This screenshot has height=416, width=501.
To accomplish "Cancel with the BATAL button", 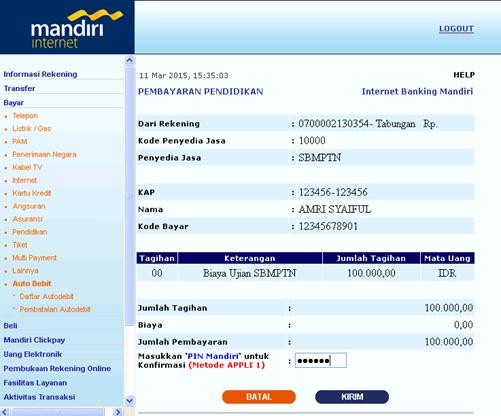I will point(259,397).
